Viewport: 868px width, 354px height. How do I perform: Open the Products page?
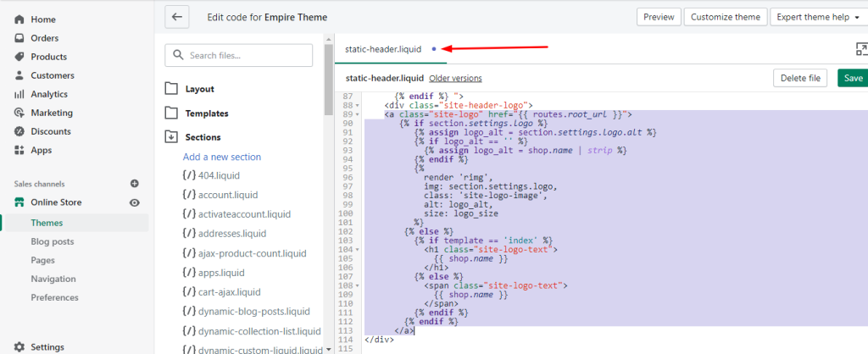click(48, 57)
